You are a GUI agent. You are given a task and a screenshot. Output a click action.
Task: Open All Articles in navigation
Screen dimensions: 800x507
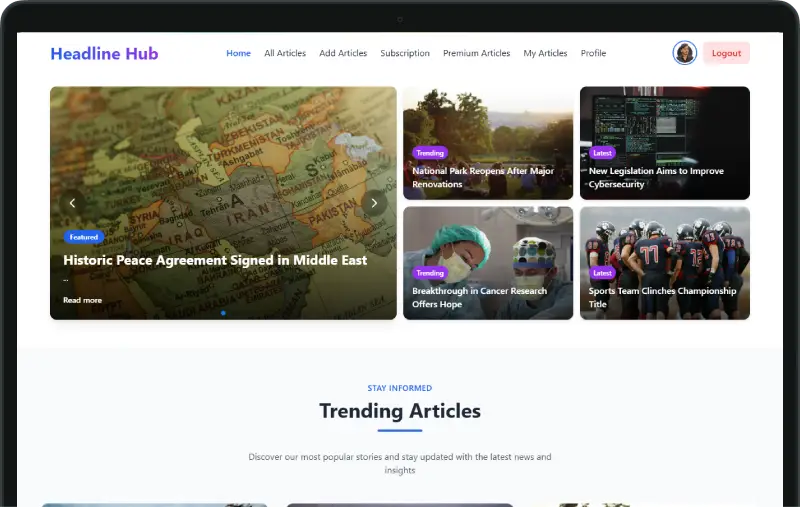[x=285, y=53]
